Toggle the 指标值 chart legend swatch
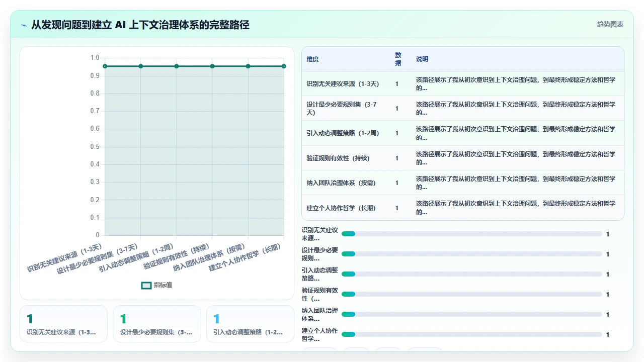This screenshot has width=644, height=362. (146, 285)
